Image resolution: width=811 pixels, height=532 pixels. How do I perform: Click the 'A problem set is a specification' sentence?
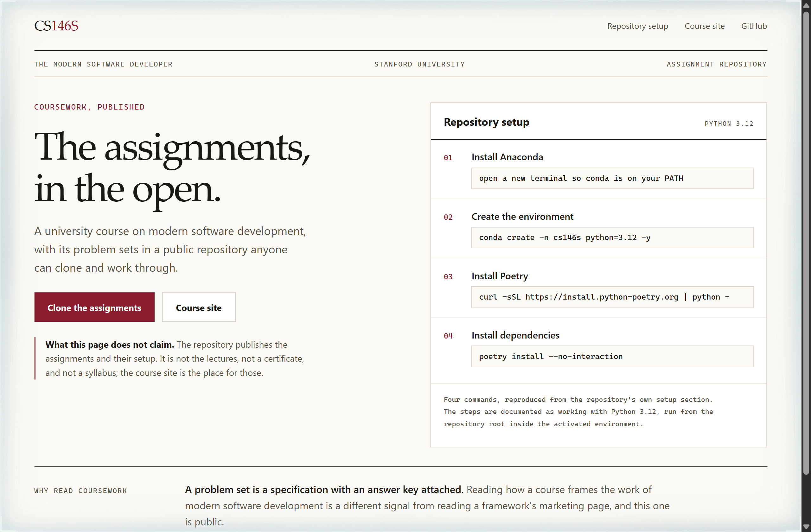tap(324, 490)
